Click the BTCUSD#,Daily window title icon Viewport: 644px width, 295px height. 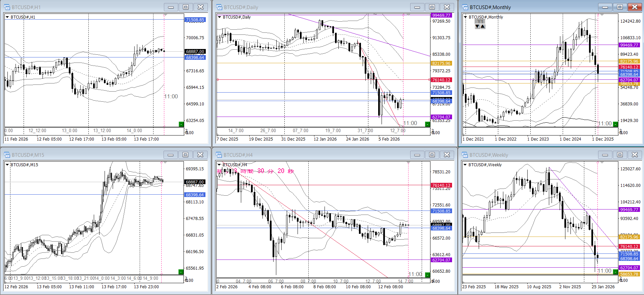219,7
